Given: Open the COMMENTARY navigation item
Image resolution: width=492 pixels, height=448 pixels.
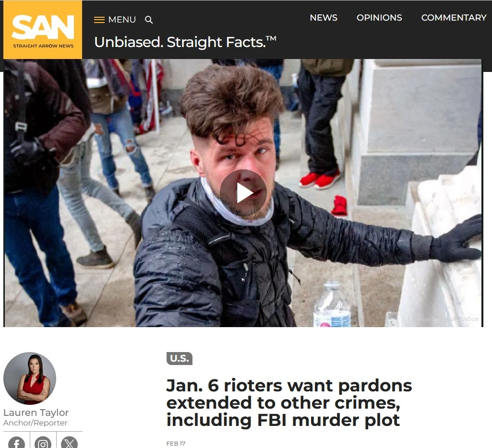Looking at the screenshot, I should coord(454,18).
